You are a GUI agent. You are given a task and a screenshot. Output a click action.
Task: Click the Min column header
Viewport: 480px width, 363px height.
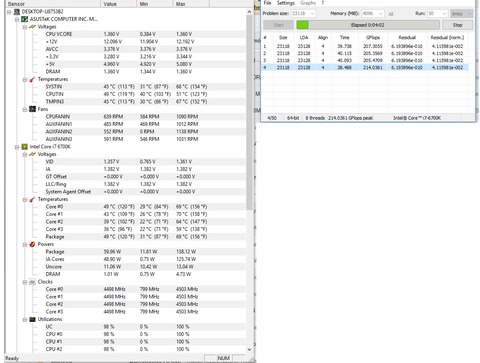[x=155, y=4]
